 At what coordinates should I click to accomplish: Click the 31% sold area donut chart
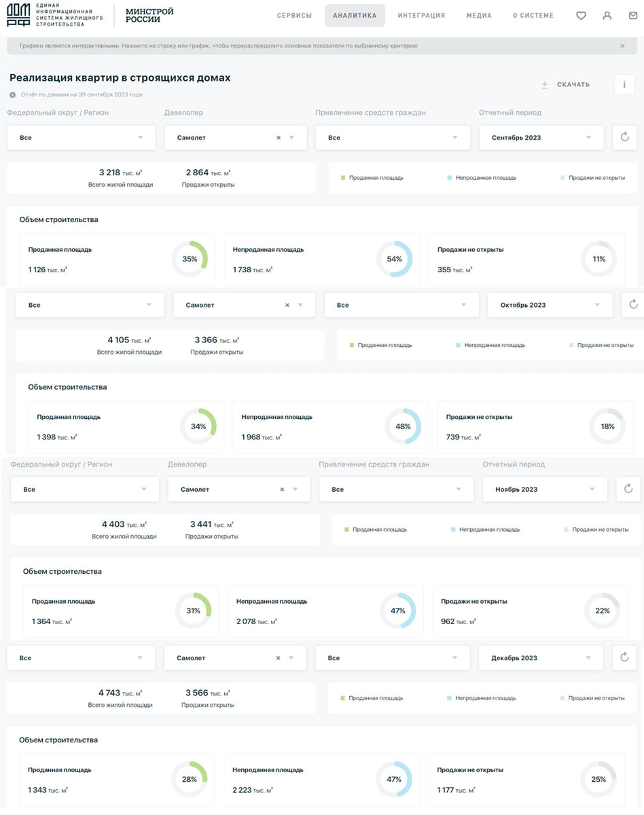pyautogui.click(x=194, y=611)
